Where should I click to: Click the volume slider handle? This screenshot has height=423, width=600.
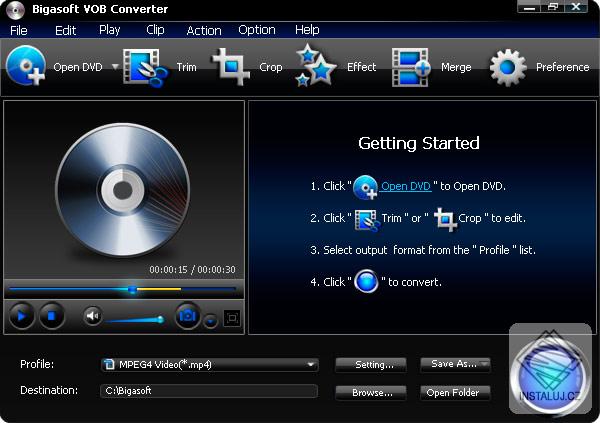click(x=161, y=319)
